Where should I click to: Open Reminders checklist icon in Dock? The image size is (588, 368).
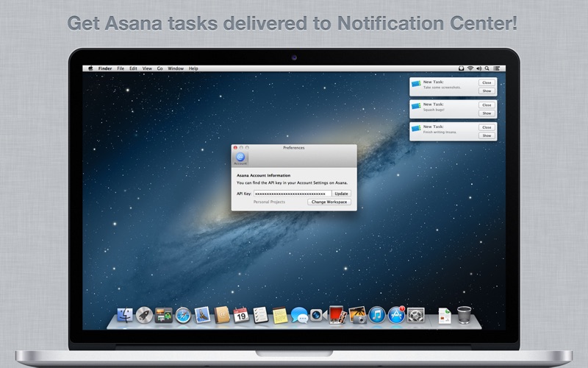pos(260,315)
